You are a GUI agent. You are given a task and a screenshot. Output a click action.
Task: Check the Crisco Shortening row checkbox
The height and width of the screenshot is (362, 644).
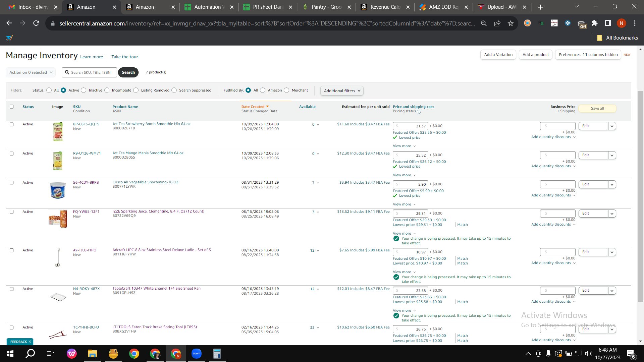(x=12, y=183)
